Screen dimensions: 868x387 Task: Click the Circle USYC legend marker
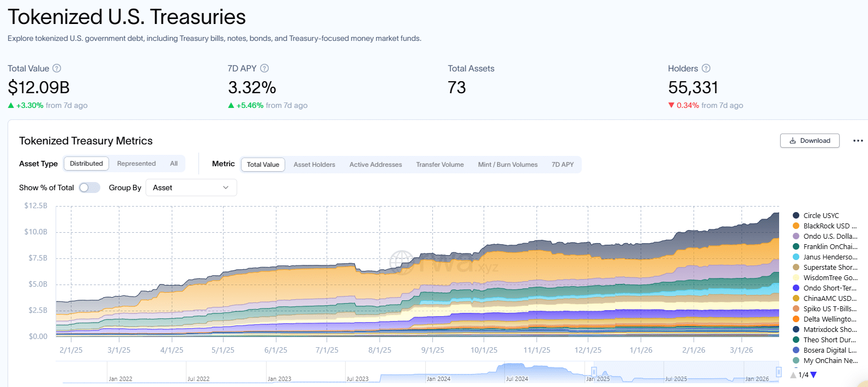(x=796, y=216)
